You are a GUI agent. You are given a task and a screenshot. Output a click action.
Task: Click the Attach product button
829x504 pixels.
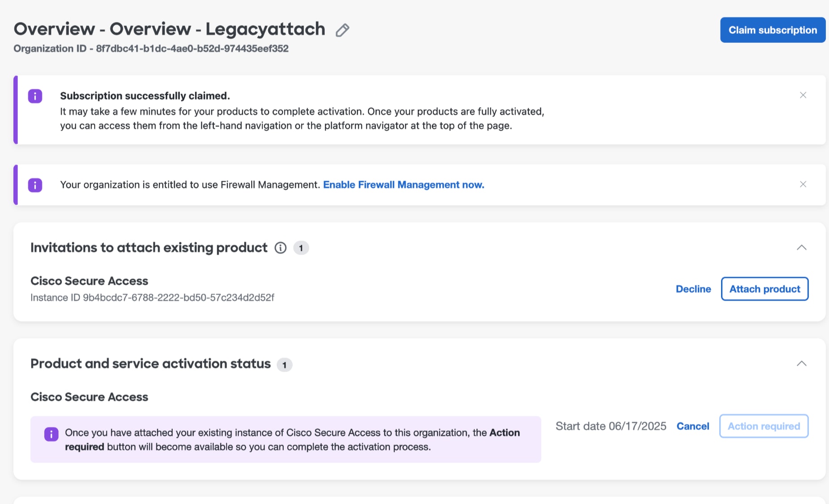(x=765, y=289)
